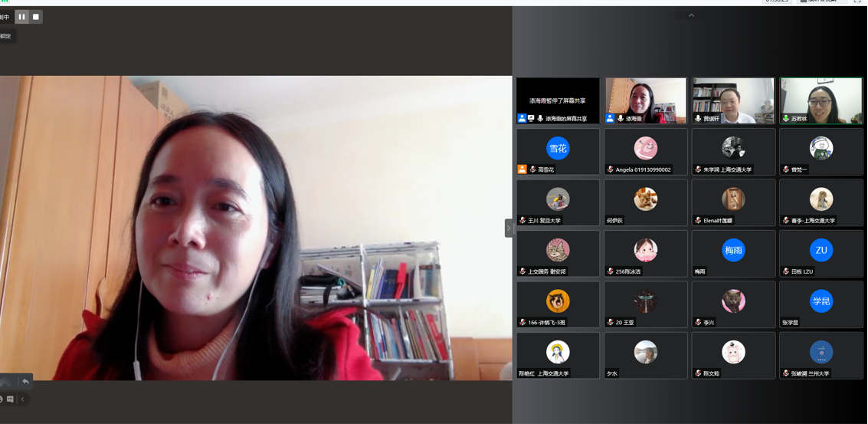
Task: Click the orange kitten avatar
Action: coord(646,199)
